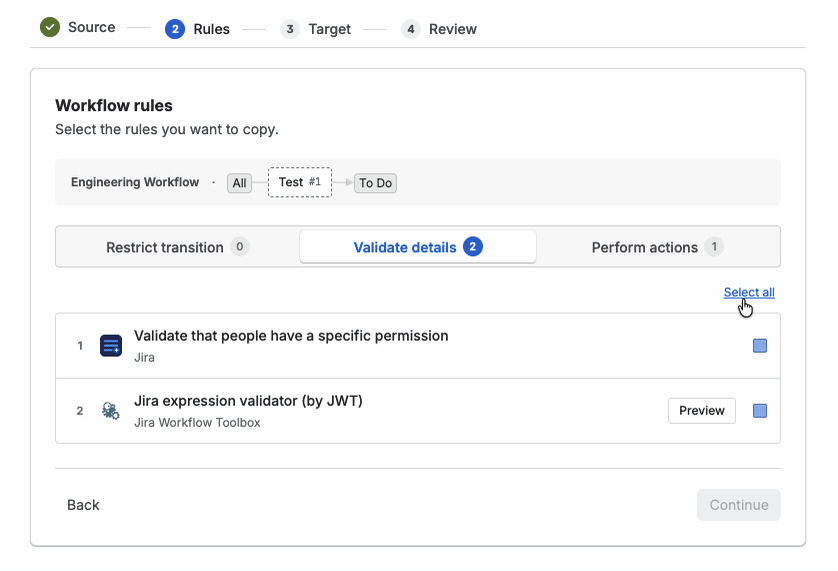Click the All status lozenge
This screenshot has height=571, width=838.
pyautogui.click(x=239, y=183)
